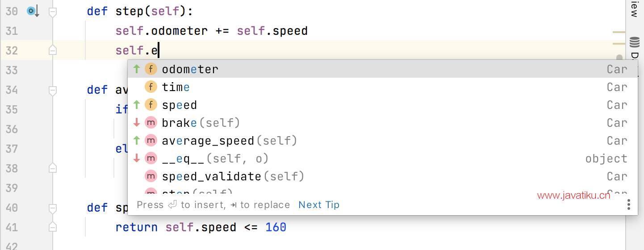Click the red down arrow beside brake

137,123
